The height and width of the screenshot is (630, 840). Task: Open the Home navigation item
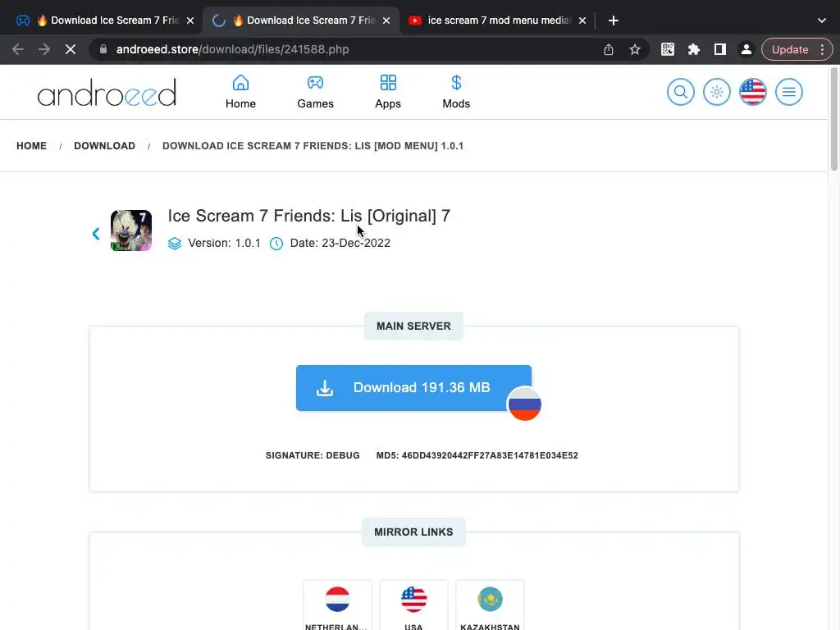pos(240,92)
